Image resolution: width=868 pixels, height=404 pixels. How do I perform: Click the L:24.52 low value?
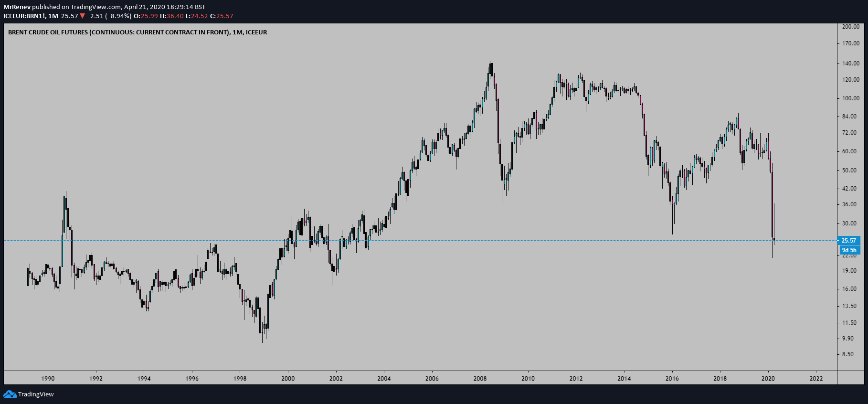(197, 16)
